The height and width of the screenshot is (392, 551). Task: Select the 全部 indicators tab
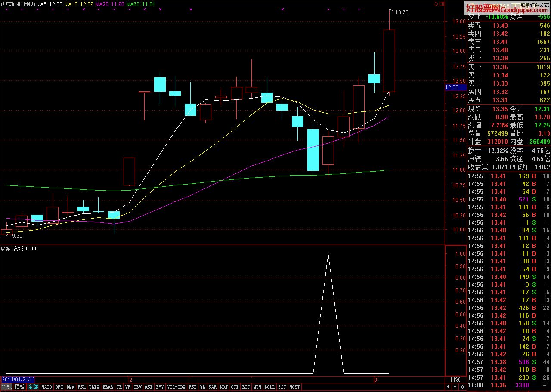33,387
